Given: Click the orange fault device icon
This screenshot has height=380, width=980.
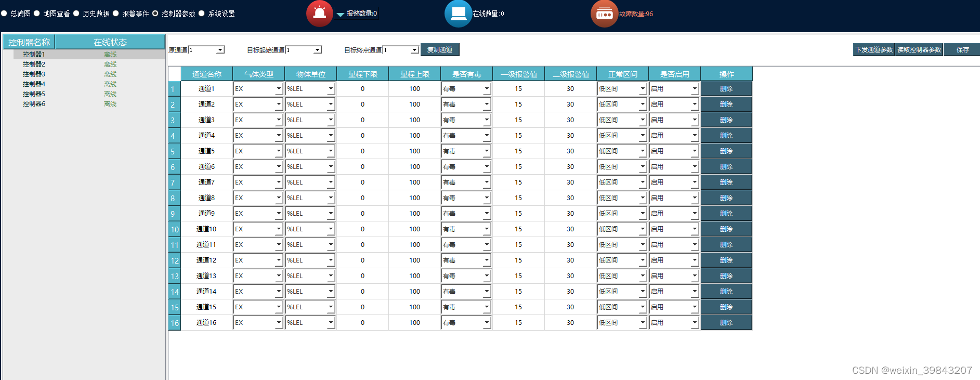Looking at the screenshot, I should [x=604, y=14].
